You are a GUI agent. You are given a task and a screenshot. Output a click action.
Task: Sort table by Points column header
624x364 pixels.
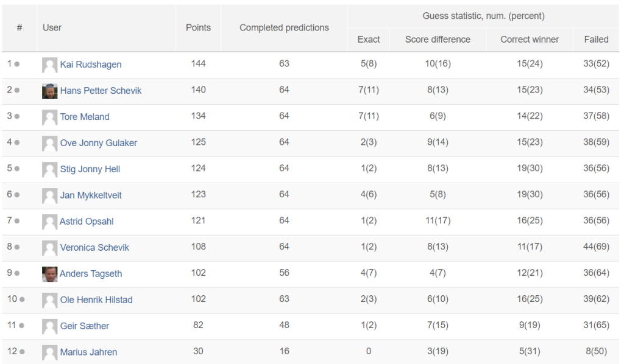coord(198,27)
